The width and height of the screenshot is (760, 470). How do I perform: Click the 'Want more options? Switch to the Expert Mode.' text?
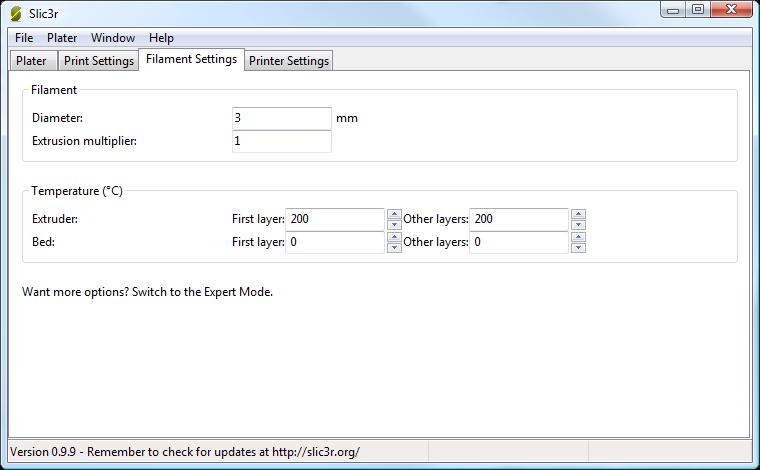click(x=147, y=292)
